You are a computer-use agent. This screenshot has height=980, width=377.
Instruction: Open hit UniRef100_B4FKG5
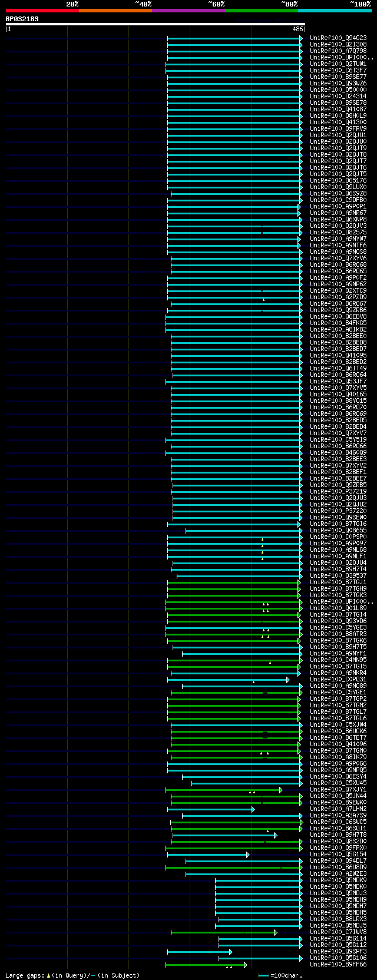click(x=338, y=323)
